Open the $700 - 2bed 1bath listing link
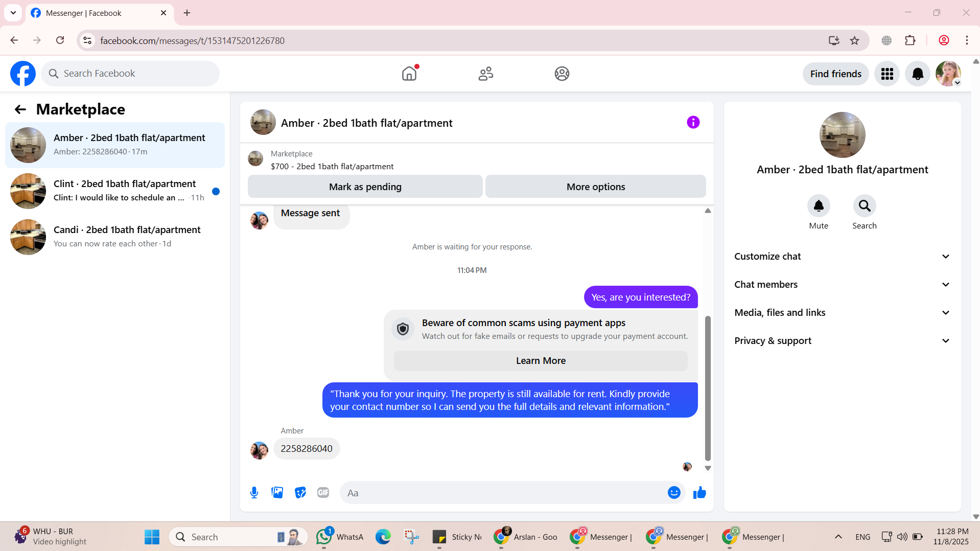 tap(332, 167)
